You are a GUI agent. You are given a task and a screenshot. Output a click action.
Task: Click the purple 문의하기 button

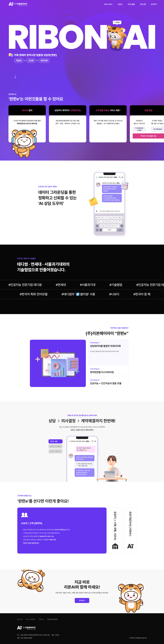(82, 600)
